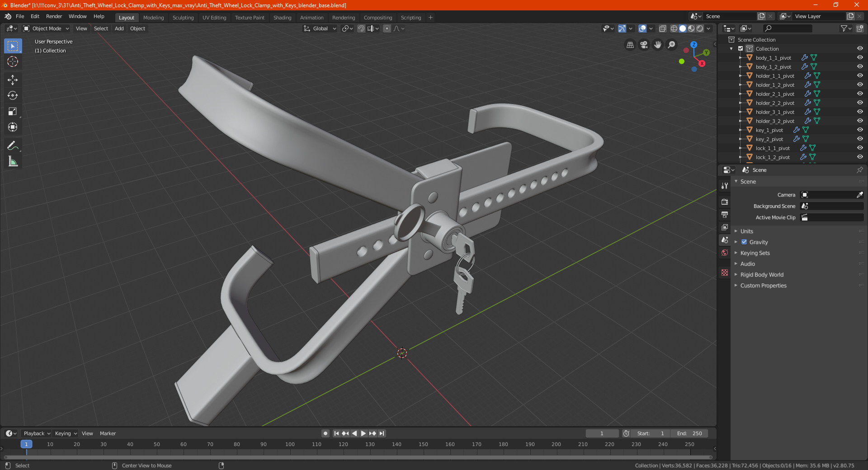Open Texture properties tab
Screen dimensions: 868x470
[725, 273]
